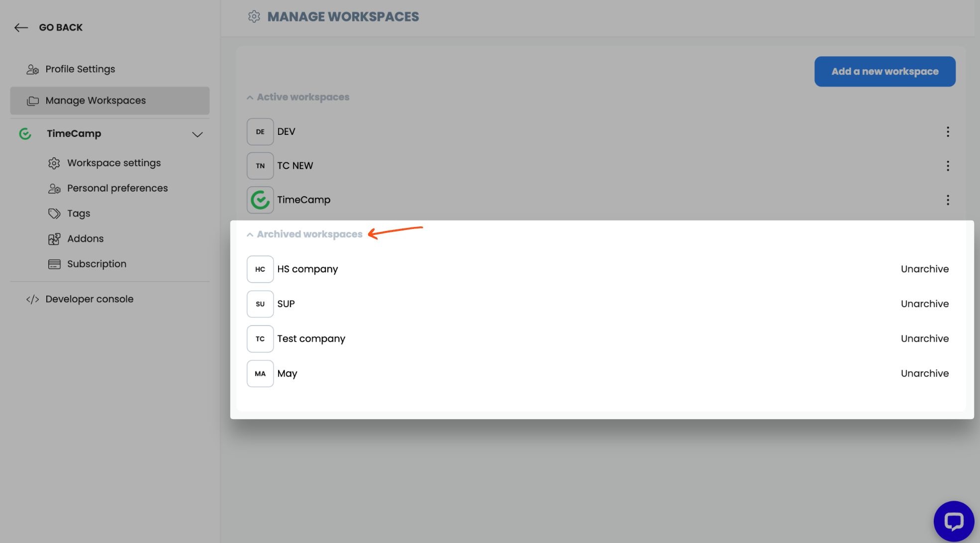Open the Addons section
980x543 pixels.
(85, 239)
